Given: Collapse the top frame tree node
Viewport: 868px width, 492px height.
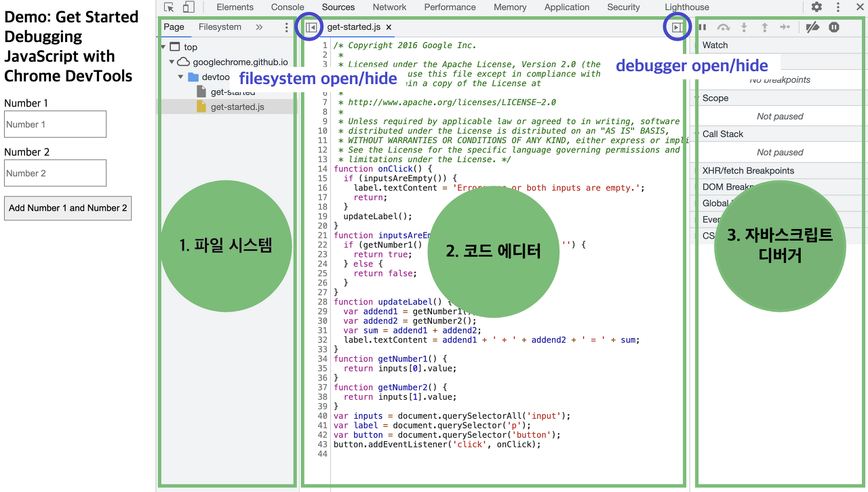Looking at the screenshot, I should pos(163,47).
